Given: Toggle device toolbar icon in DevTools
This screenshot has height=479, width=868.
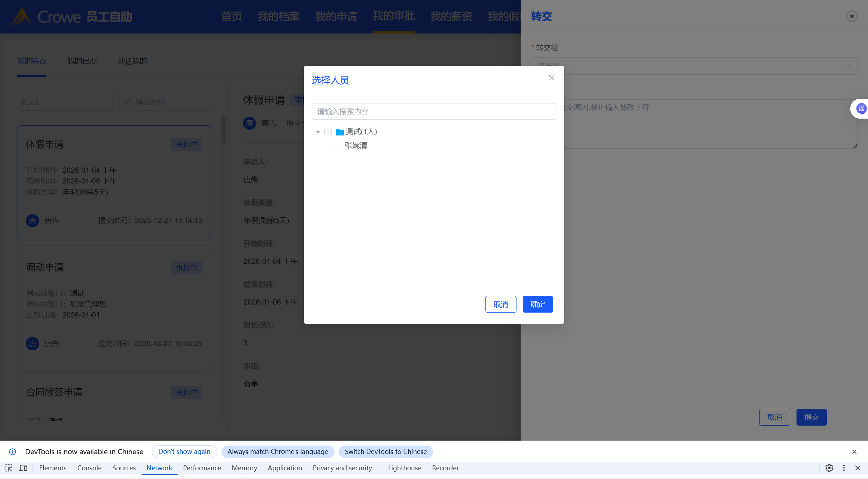Looking at the screenshot, I should pyautogui.click(x=23, y=468).
